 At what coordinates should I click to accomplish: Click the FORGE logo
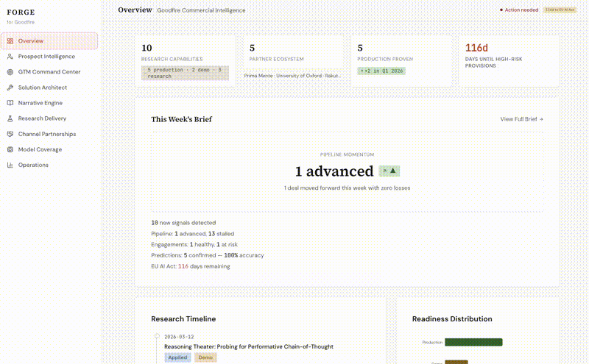(21, 13)
